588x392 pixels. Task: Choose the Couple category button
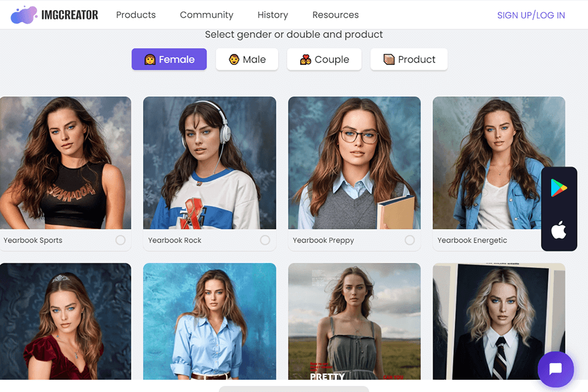click(325, 59)
